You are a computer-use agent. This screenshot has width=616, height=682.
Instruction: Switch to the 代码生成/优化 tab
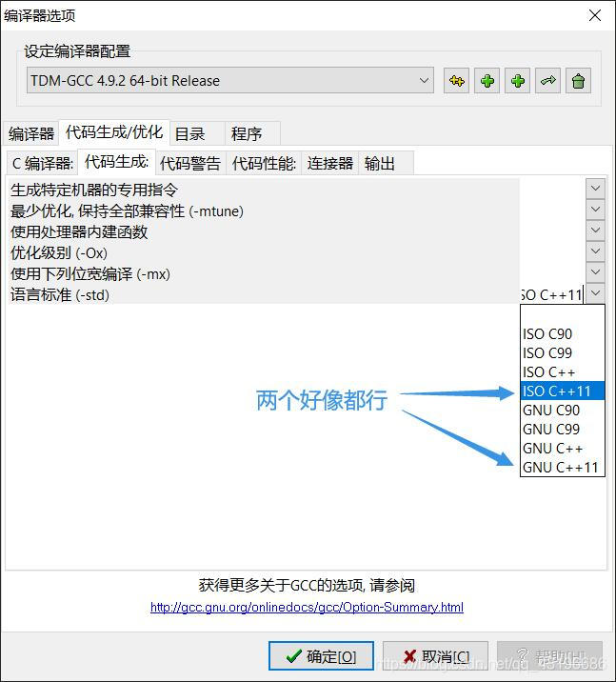pos(114,132)
